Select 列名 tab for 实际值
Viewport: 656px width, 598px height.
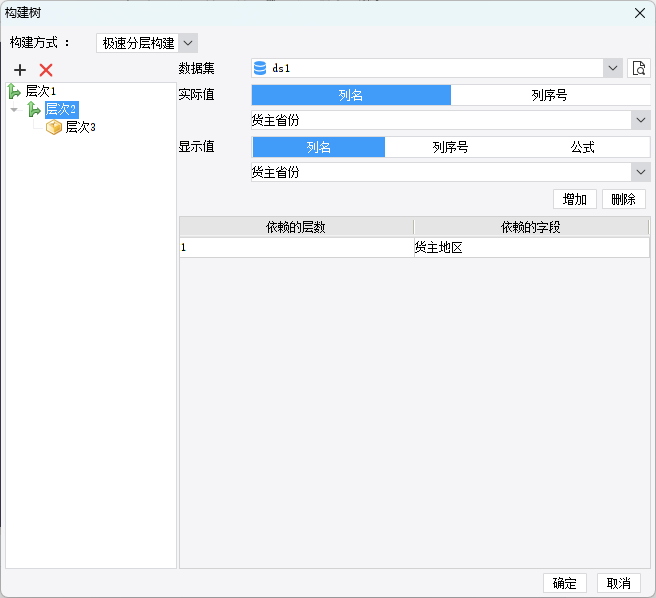(351, 95)
